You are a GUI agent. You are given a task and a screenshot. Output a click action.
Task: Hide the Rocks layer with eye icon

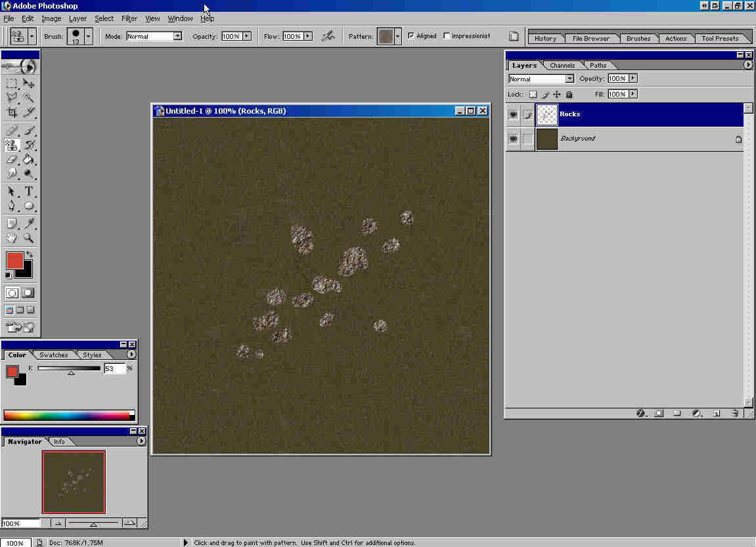pyautogui.click(x=514, y=114)
